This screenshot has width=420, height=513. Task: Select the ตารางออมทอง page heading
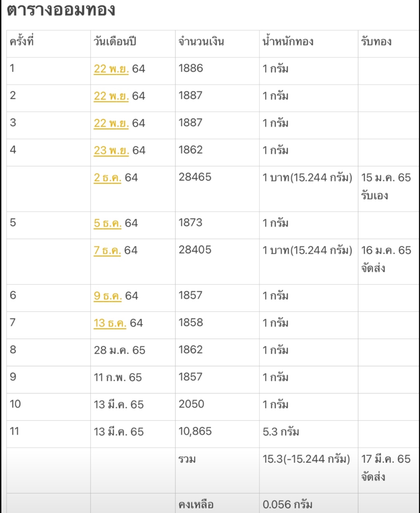61,10
